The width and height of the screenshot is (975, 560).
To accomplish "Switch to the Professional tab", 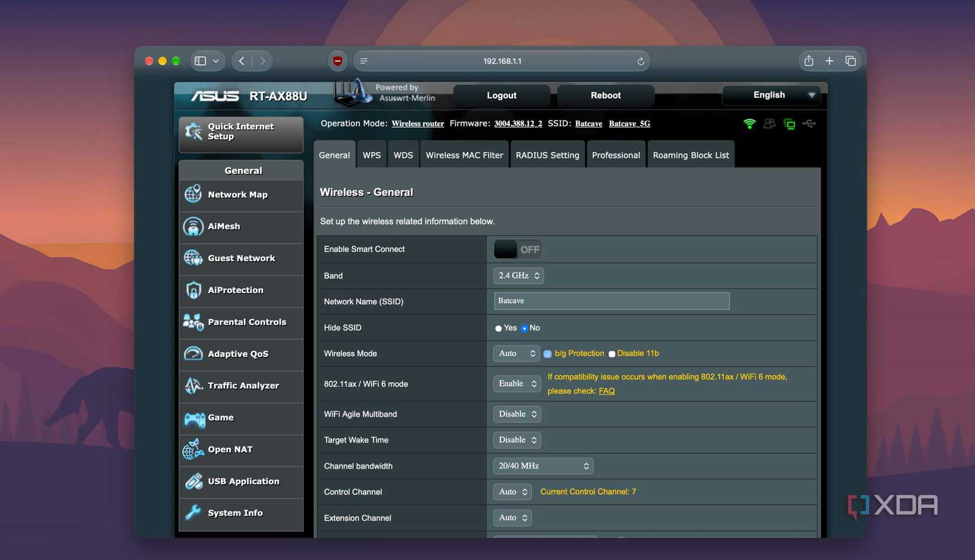I will click(x=616, y=155).
